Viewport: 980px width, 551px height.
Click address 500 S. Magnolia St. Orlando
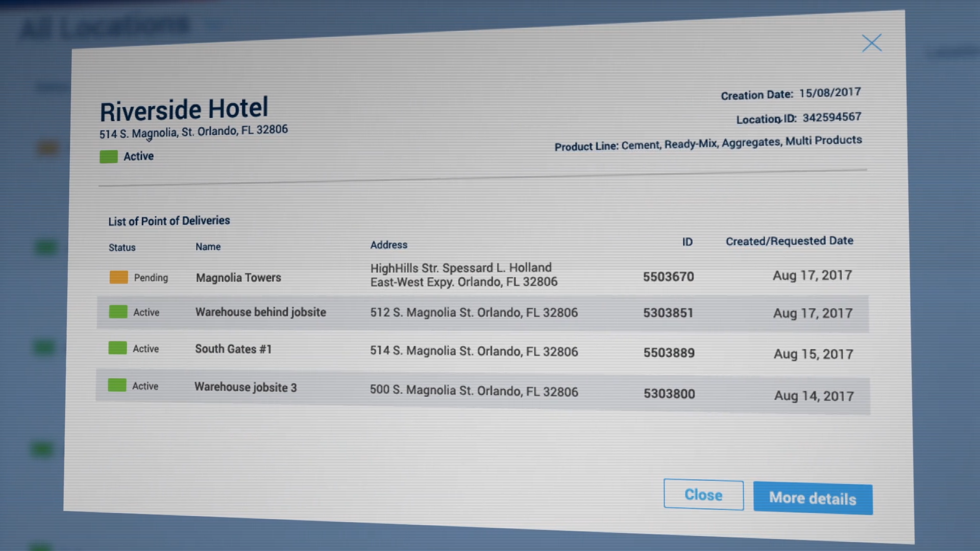pyautogui.click(x=474, y=391)
